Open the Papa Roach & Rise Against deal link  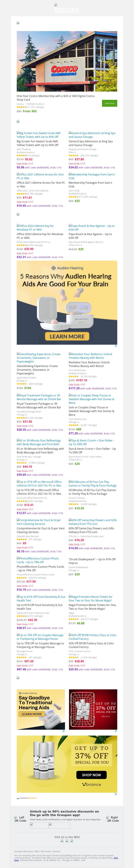point(91,228)
